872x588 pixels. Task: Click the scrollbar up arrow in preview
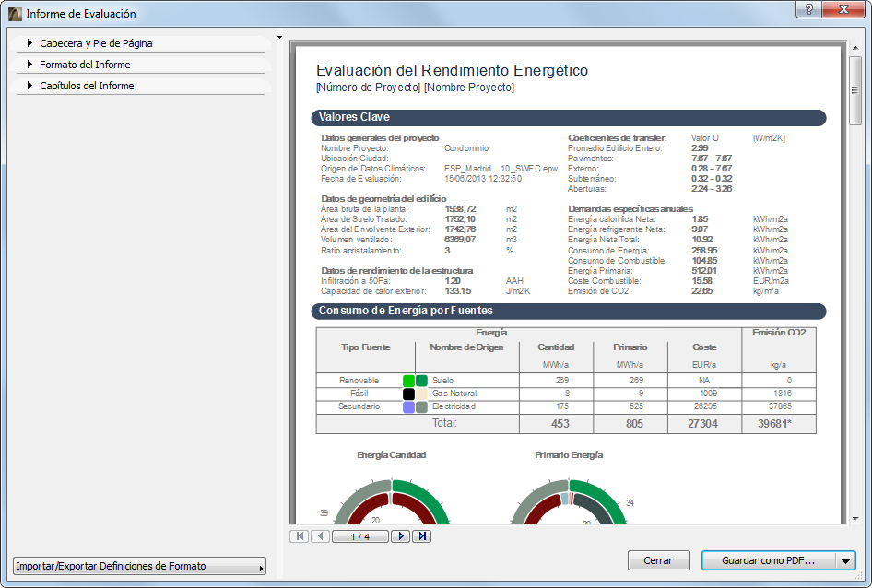[854, 47]
